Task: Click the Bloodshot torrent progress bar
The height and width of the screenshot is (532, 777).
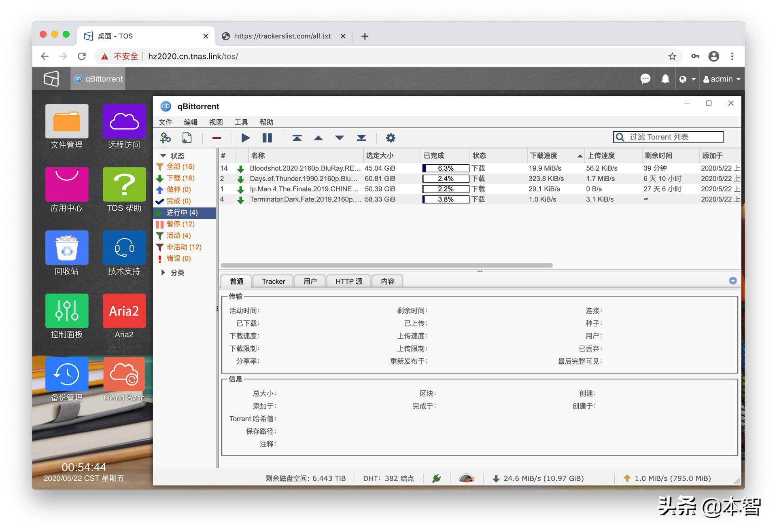Action: coord(445,168)
